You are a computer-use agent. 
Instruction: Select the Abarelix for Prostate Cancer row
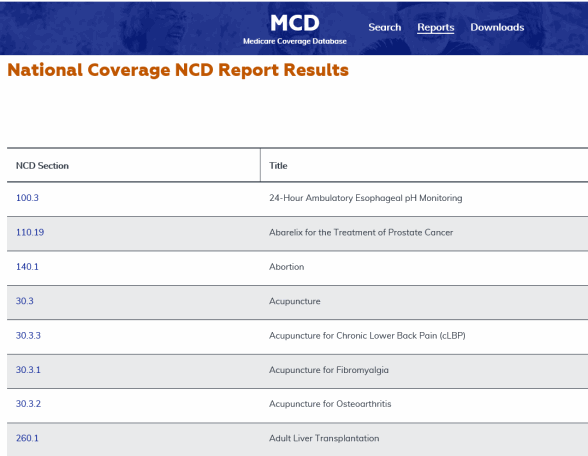point(297,234)
